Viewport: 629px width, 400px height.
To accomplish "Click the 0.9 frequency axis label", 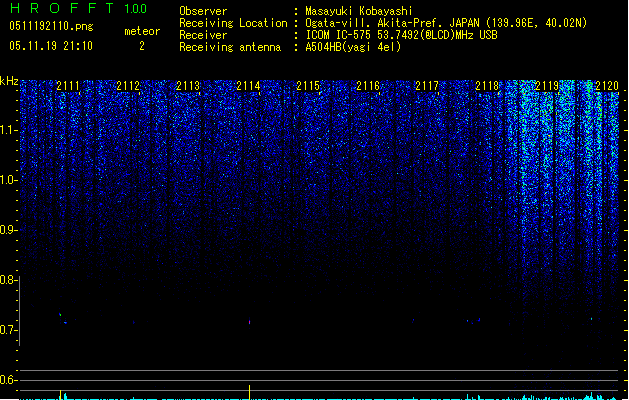I will coord(8,230).
